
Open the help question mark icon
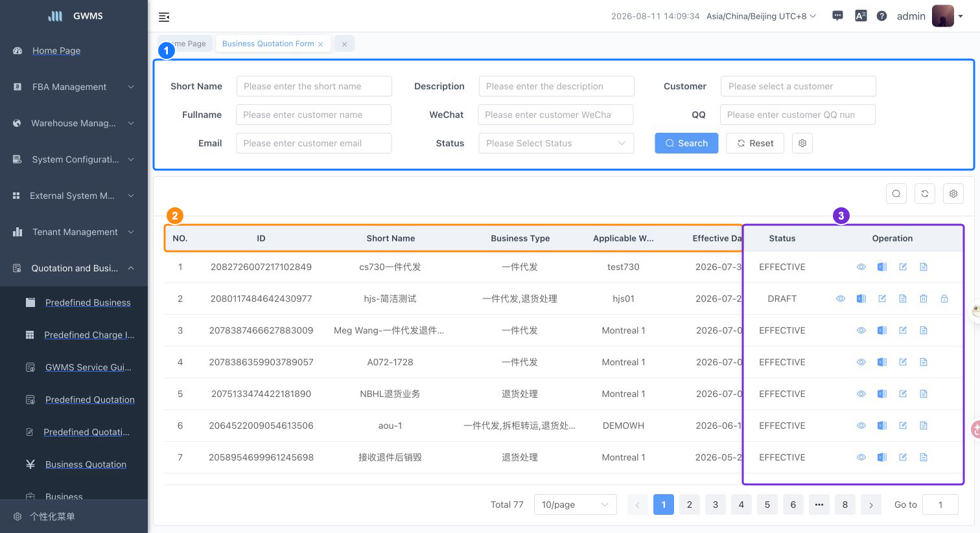881,16
